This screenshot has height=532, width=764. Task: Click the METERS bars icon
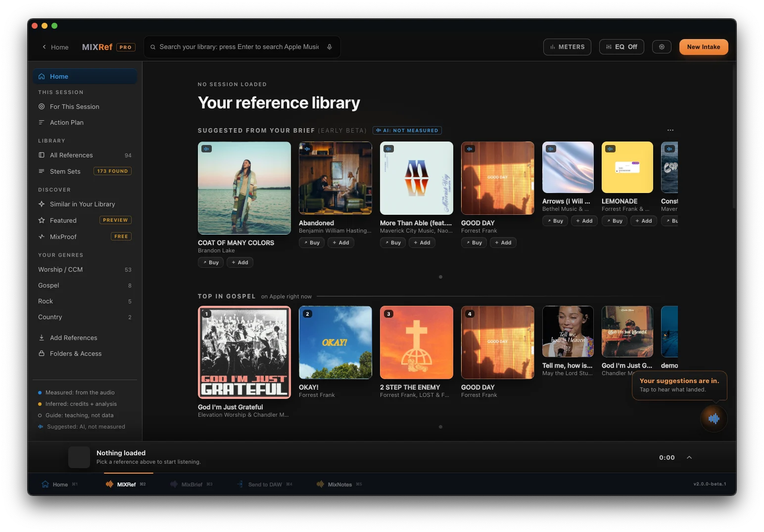pos(553,47)
